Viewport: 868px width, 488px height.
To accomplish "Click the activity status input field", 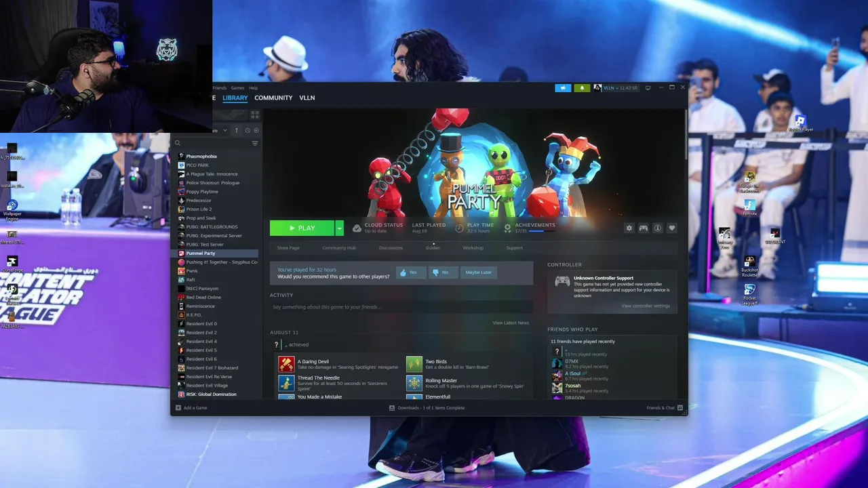I will point(401,307).
